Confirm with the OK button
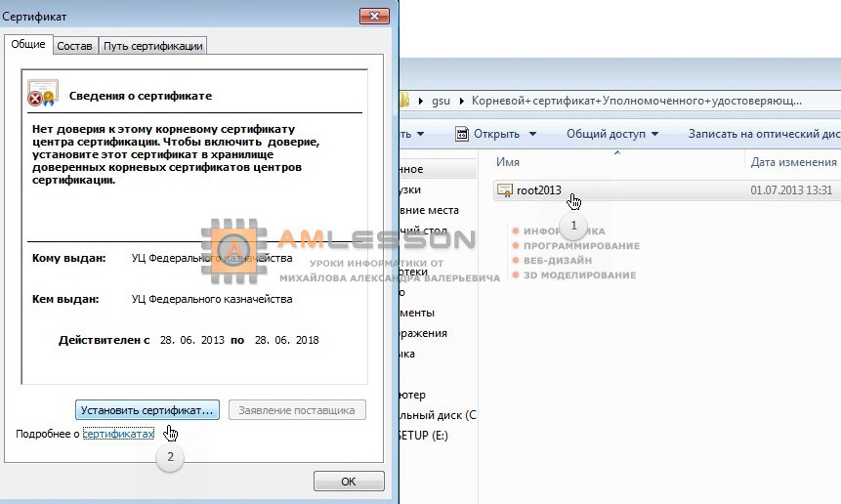Image resolution: width=841 pixels, height=504 pixels. click(x=349, y=482)
